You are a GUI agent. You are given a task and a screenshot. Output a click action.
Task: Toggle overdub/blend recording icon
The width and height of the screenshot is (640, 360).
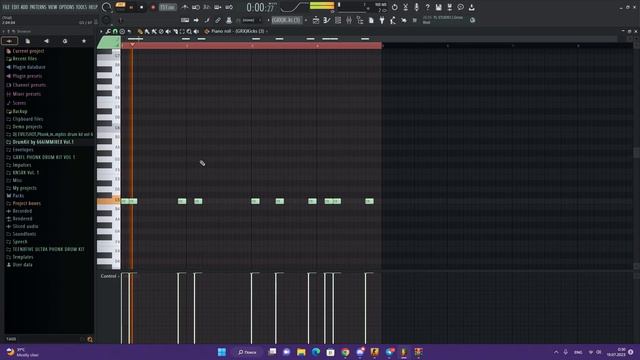click(218, 7)
